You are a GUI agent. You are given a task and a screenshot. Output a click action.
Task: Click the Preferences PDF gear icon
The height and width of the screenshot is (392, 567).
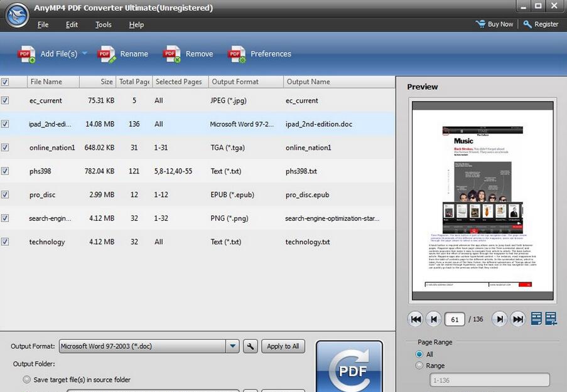(237, 54)
